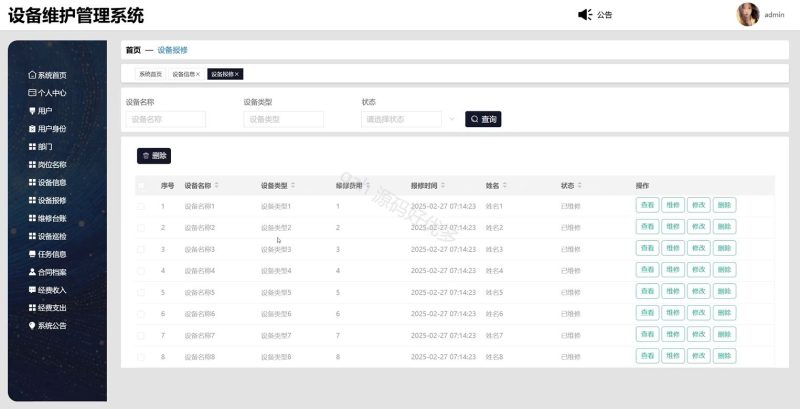Sort table by 设备名称 column
The height and width of the screenshot is (409, 800).
[217, 186]
